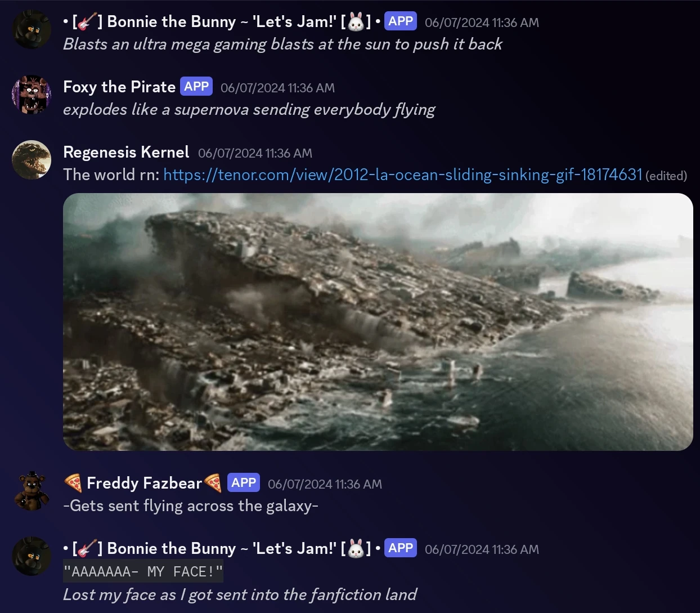Click the APP badge on the top Bonnie message
The height and width of the screenshot is (613, 700).
pos(401,21)
